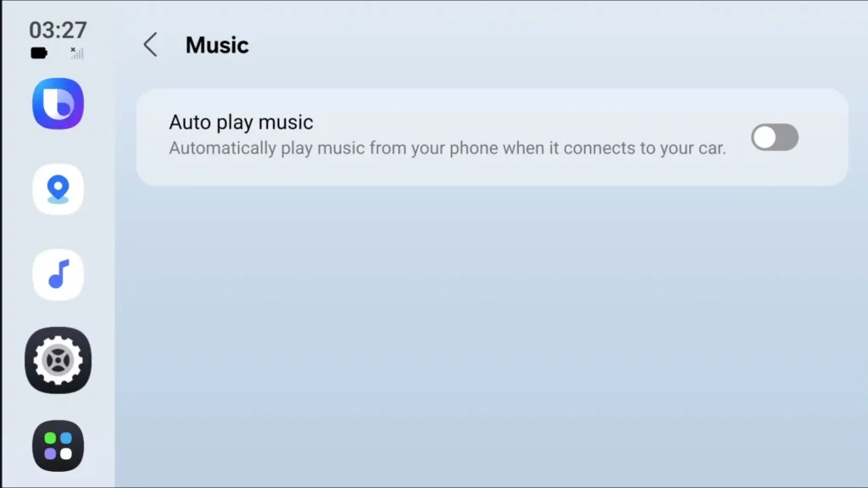Open the settings gear icon

point(58,360)
